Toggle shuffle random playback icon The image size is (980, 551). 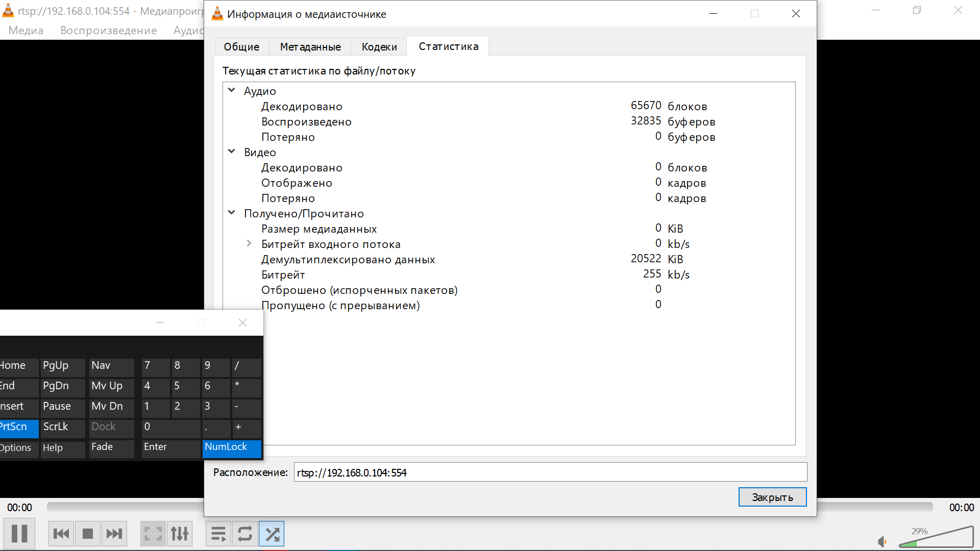(x=272, y=534)
